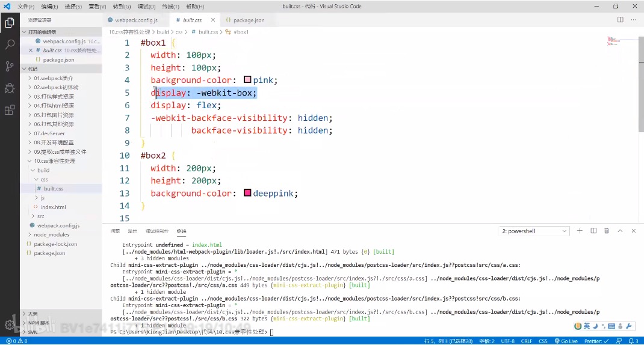Open the 选择(S) menu
The width and height of the screenshot is (644, 345).
[x=73, y=6]
